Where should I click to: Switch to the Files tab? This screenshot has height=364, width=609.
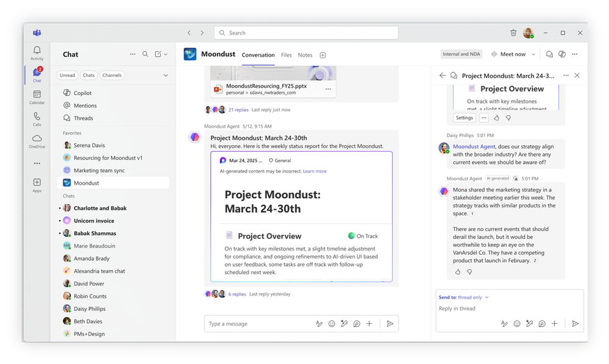tap(286, 55)
